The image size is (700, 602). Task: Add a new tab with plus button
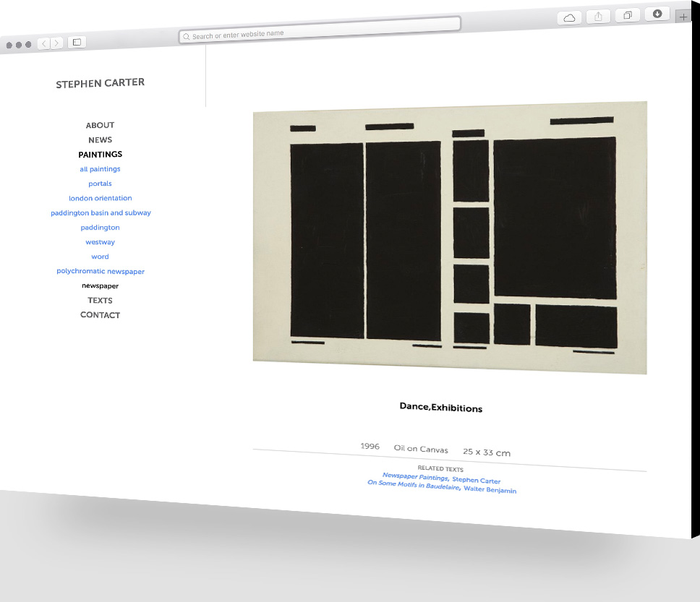point(683,17)
